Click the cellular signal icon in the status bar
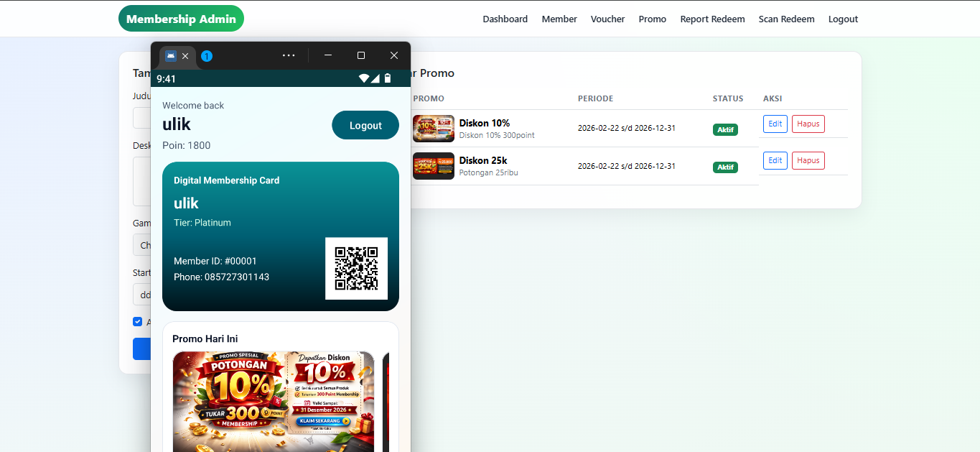 pyautogui.click(x=375, y=78)
